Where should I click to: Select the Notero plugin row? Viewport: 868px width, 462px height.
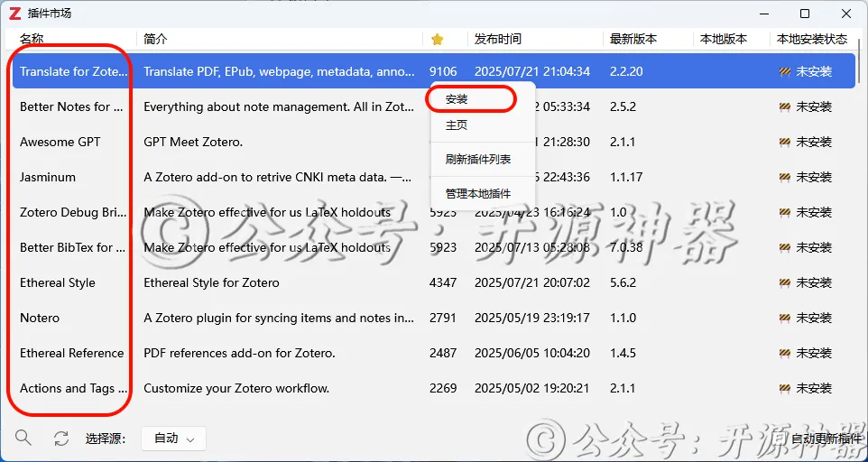point(434,319)
